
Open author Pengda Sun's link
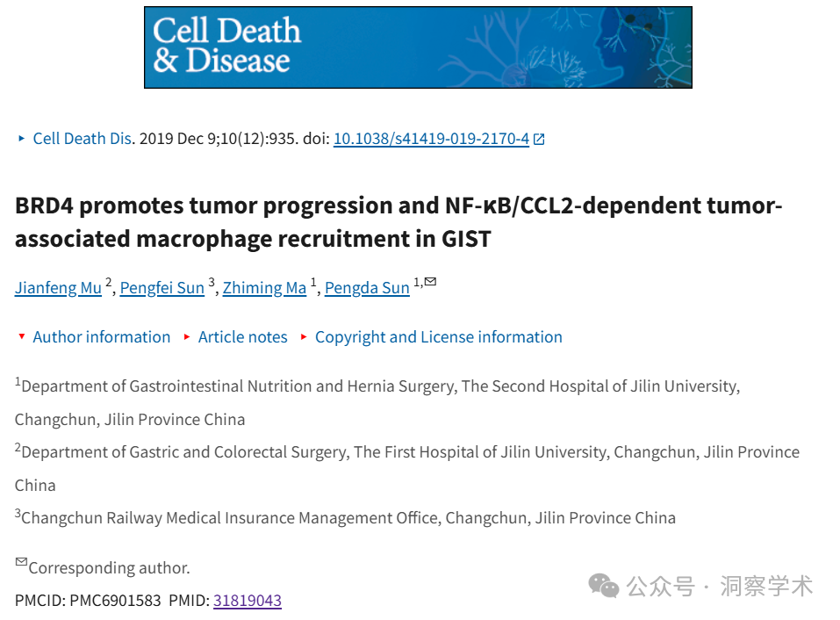point(367,288)
